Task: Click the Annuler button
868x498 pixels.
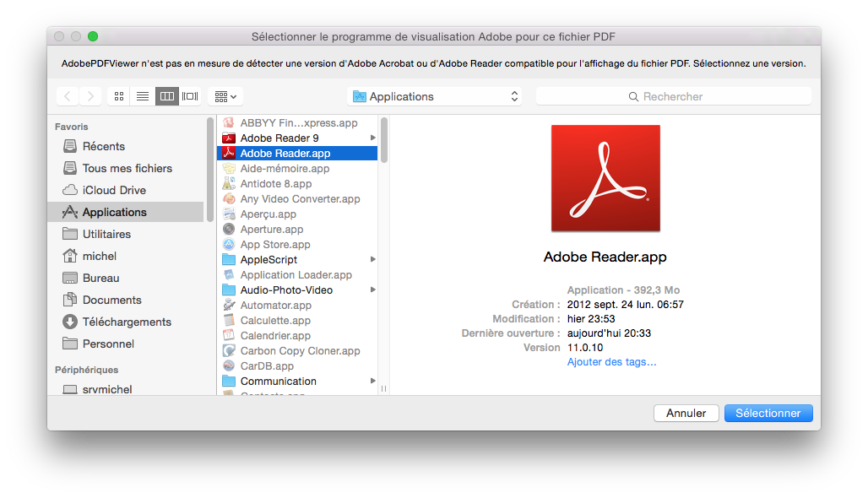Action: [x=686, y=414]
